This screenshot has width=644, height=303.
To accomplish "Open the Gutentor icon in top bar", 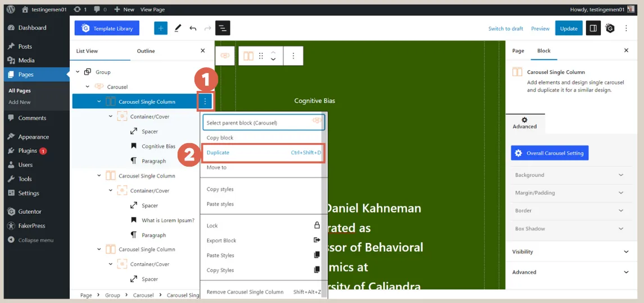I will point(610,28).
